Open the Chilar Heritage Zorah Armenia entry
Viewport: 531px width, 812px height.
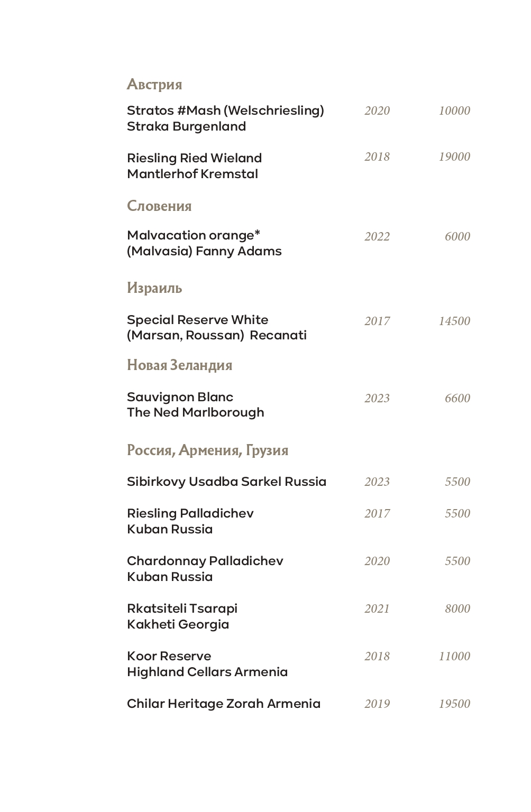coord(223,704)
